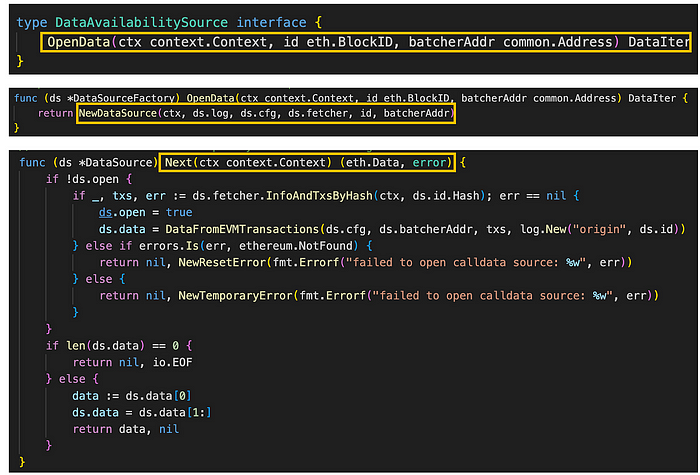Click the type keyword on first line

point(32,22)
